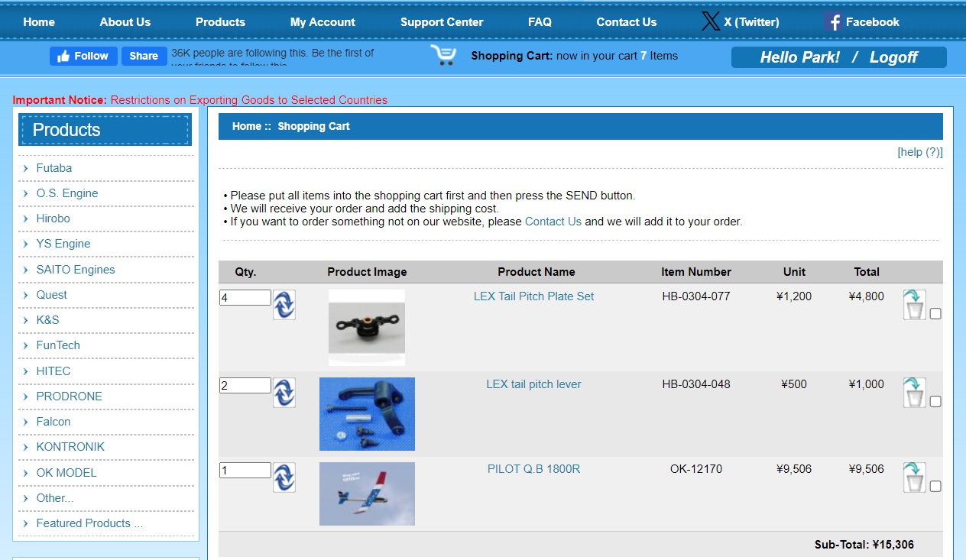Screen dimensions: 966x560
Task: Tick the checkbox for LEX Tail Pitch Plate Set
Action: (x=936, y=313)
